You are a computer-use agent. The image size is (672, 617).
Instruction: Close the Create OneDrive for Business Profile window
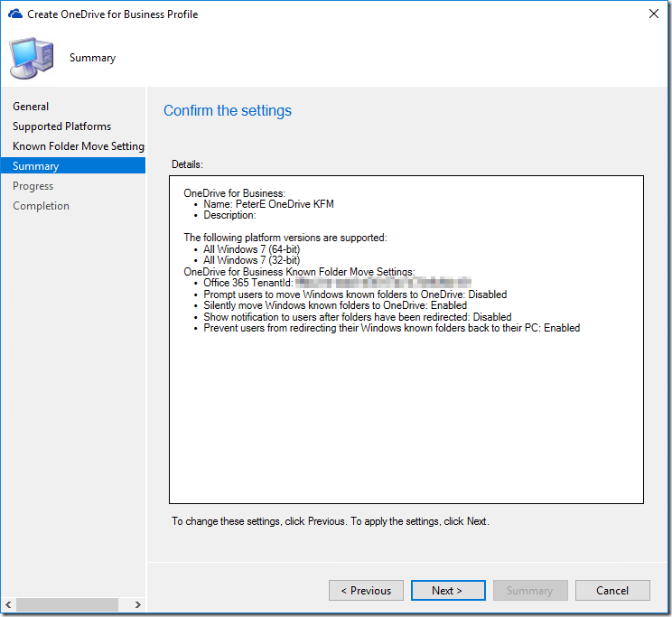[652, 14]
